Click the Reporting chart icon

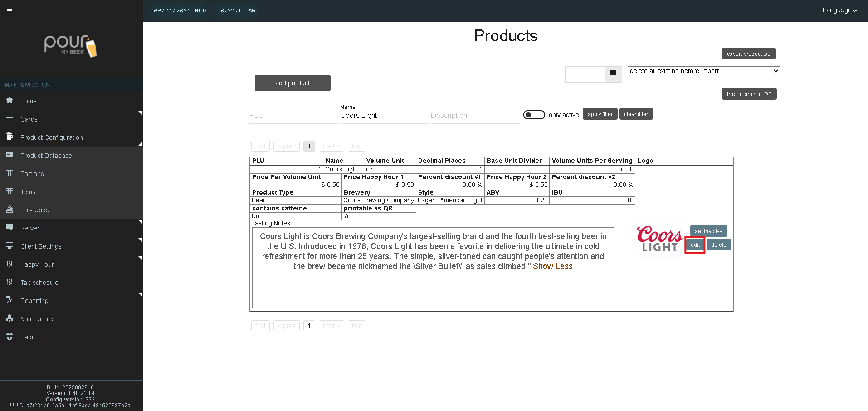10,300
